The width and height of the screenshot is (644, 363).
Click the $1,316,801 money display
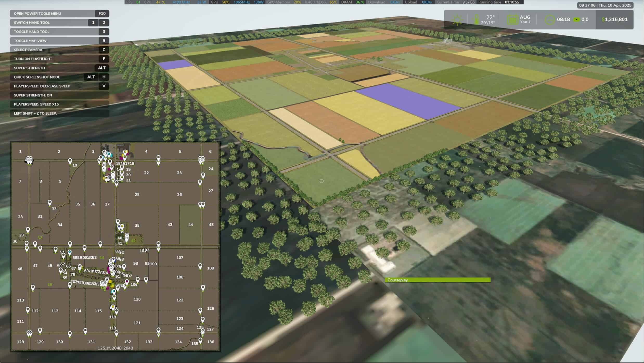pyautogui.click(x=614, y=20)
